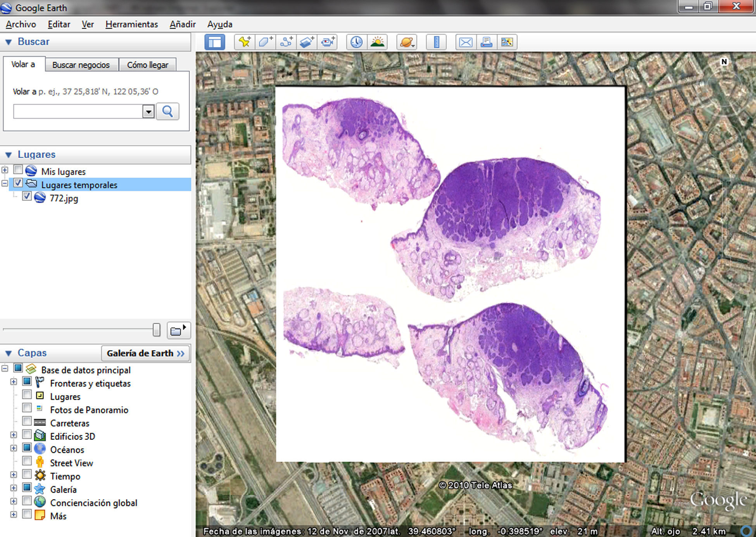Uncheck the 772.jpg overlay checkbox
Screen dimensions: 756x537
click(x=27, y=196)
